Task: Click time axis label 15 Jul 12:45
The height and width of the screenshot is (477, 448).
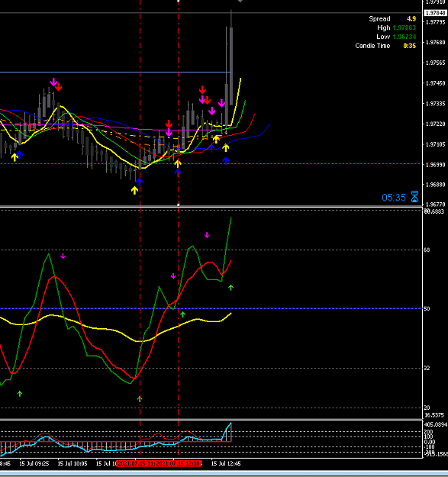Action: click(226, 463)
